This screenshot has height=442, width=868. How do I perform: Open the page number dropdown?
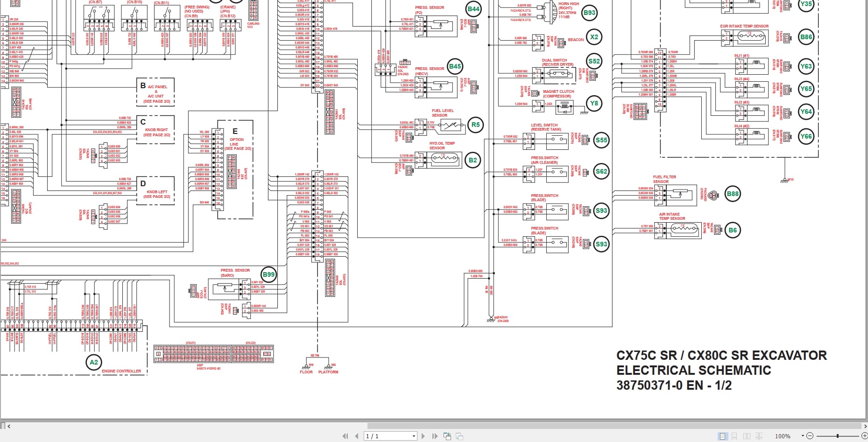coord(413,435)
